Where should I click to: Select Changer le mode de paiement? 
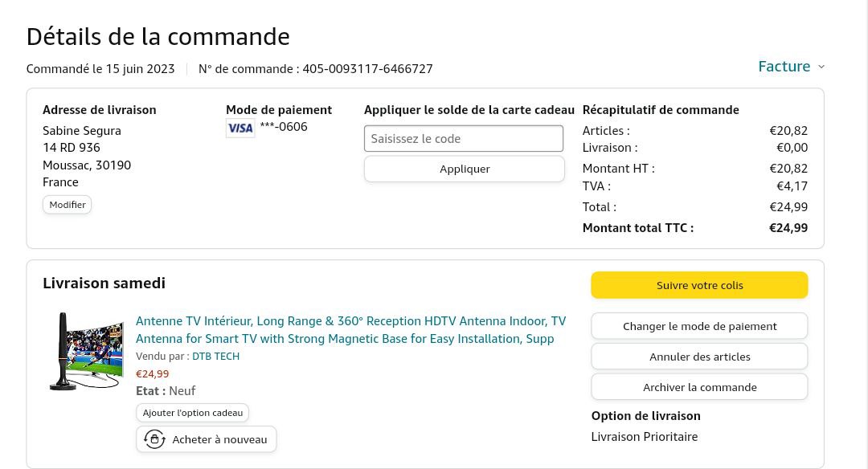pyautogui.click(x=699, y=326)
